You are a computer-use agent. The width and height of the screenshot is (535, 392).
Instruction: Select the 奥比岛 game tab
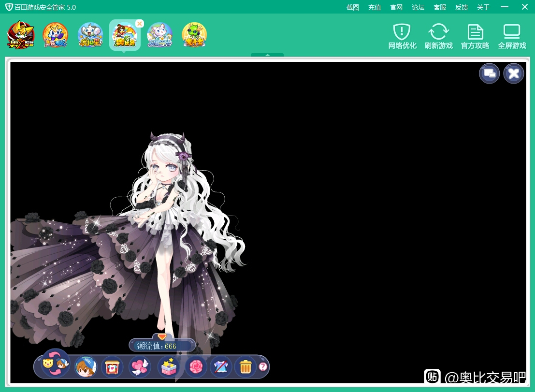tap(125, 35)
